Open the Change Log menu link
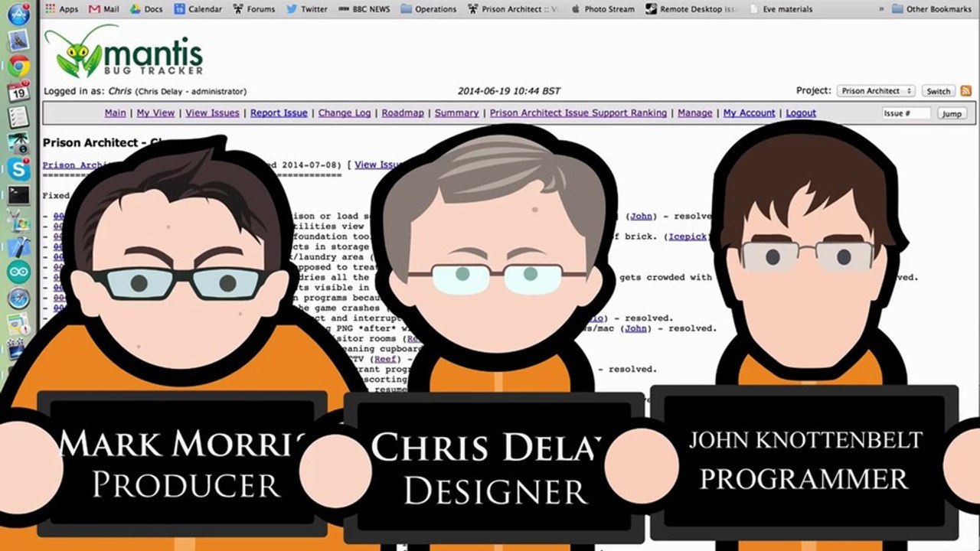Viewport: 980px width, 551px height. pyautogui.click(x=345, y=113)
